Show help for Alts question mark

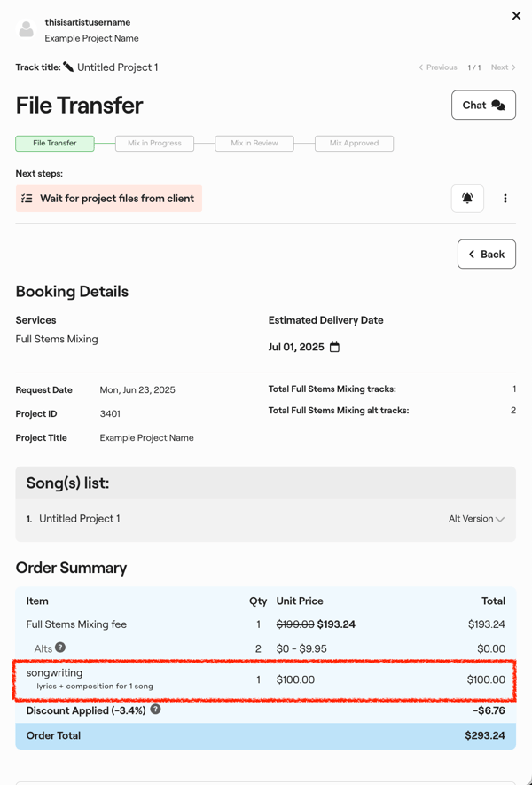[60, 648]
